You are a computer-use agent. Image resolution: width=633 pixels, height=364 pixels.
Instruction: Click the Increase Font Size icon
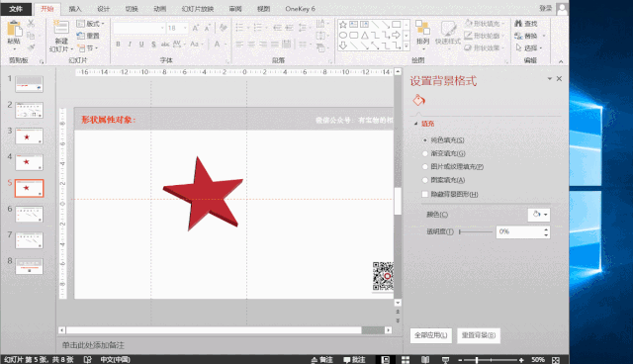pos(196,28)
